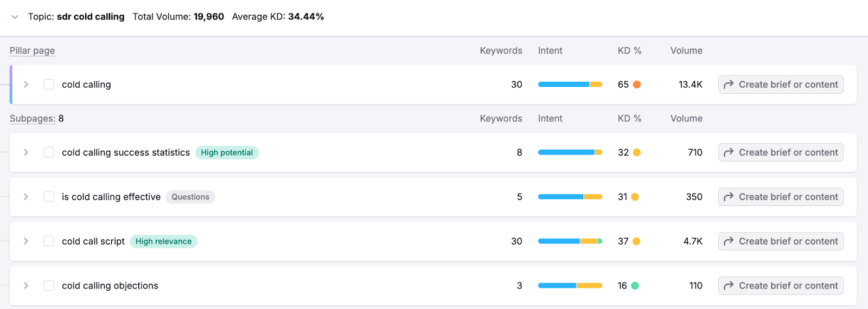Click the share arrow icon for cold calling
The image size is (868, 309).
pyautogui.click(x=729, y=85)
